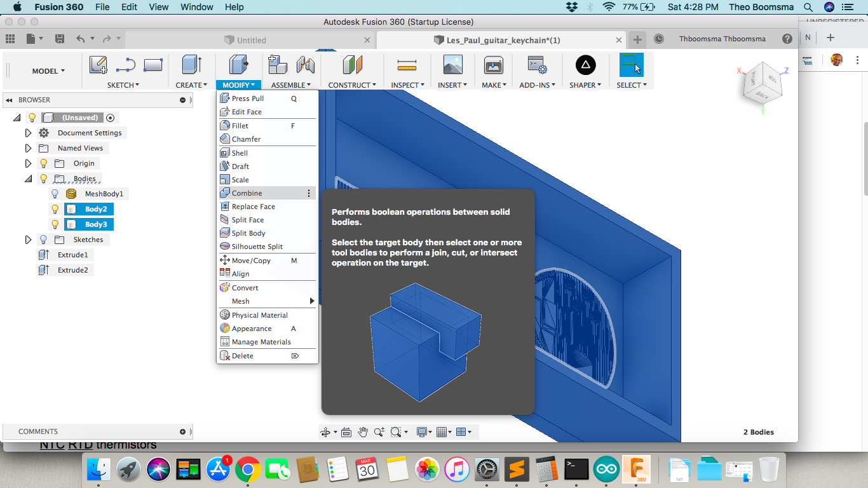868x488 pixels.
Task: Click the 3D Print icon above MAKE
Action: (x=494, y=64)
